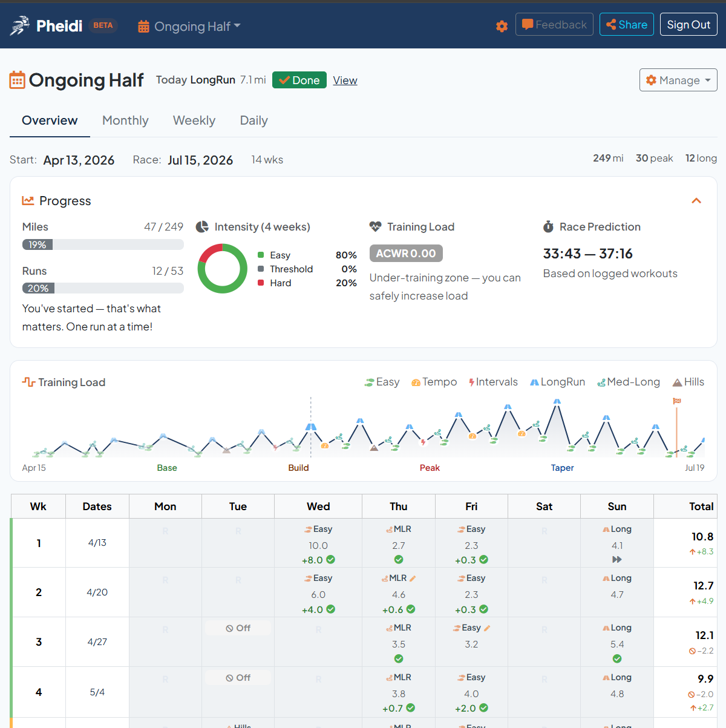This screenshot has width=726, height=728.
Task: Click the Training Load chart header icon
Action: pyautogui.click(x=28, y=382)
